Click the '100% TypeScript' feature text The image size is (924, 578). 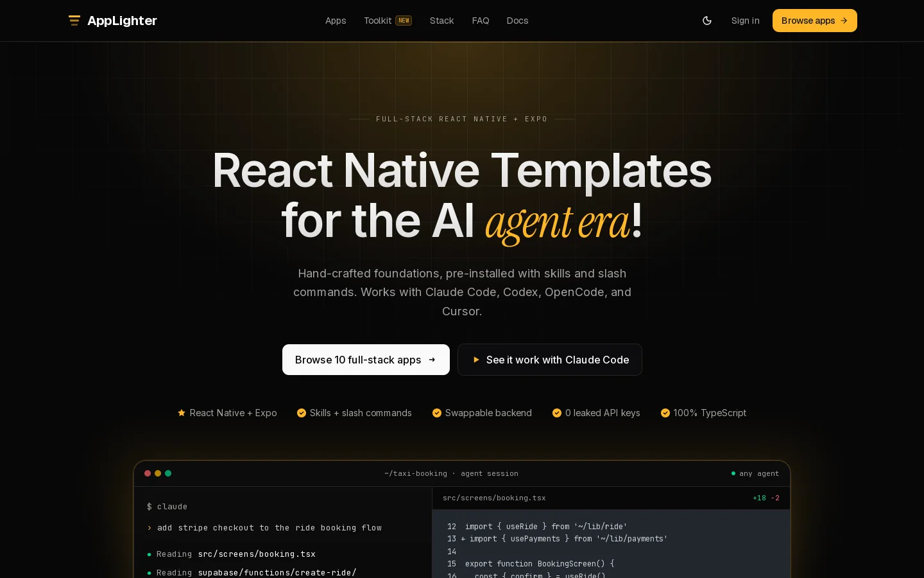(x=710, y=413)
